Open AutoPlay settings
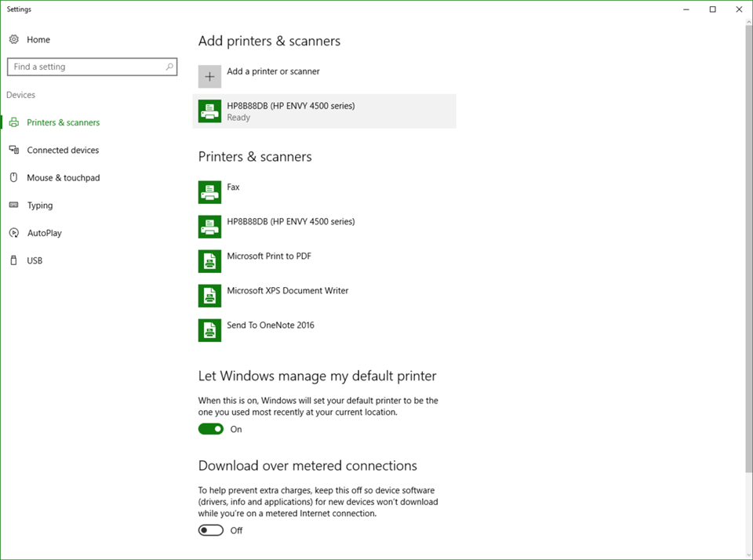This screenshot has height=560, width=753. coord(44,233)
